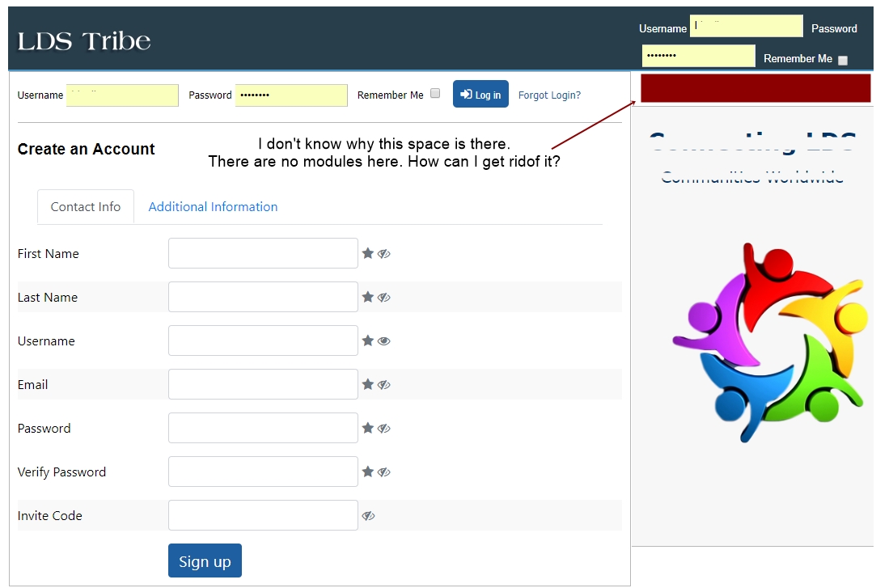Switch to the Contact Info tab

click(86, 206)
